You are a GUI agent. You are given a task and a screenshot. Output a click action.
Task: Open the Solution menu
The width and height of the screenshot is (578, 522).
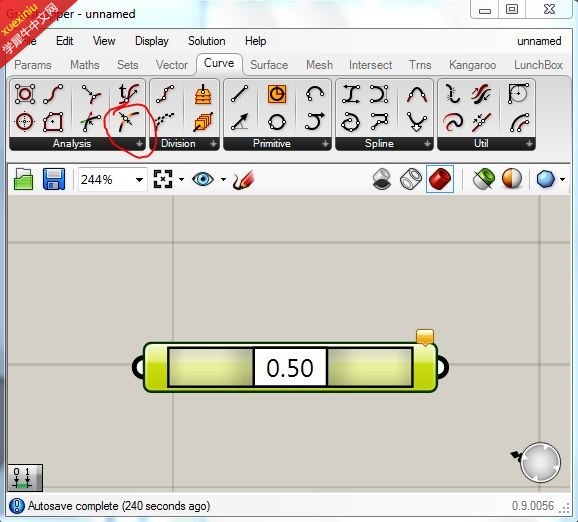[206, 41]
